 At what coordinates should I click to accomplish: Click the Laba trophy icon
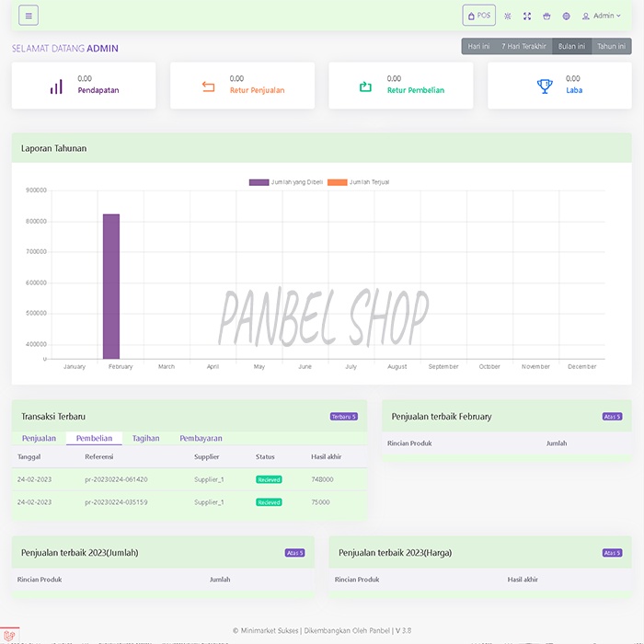coord(545,86)
